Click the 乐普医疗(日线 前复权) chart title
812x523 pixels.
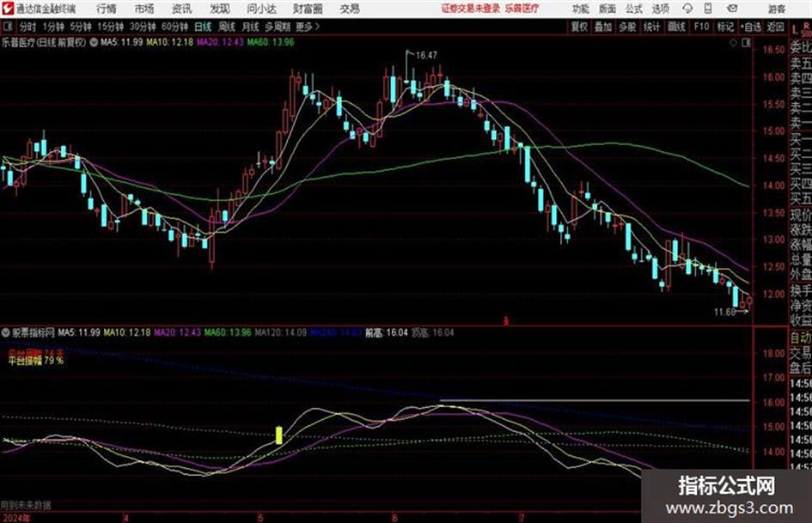point(44,42)
